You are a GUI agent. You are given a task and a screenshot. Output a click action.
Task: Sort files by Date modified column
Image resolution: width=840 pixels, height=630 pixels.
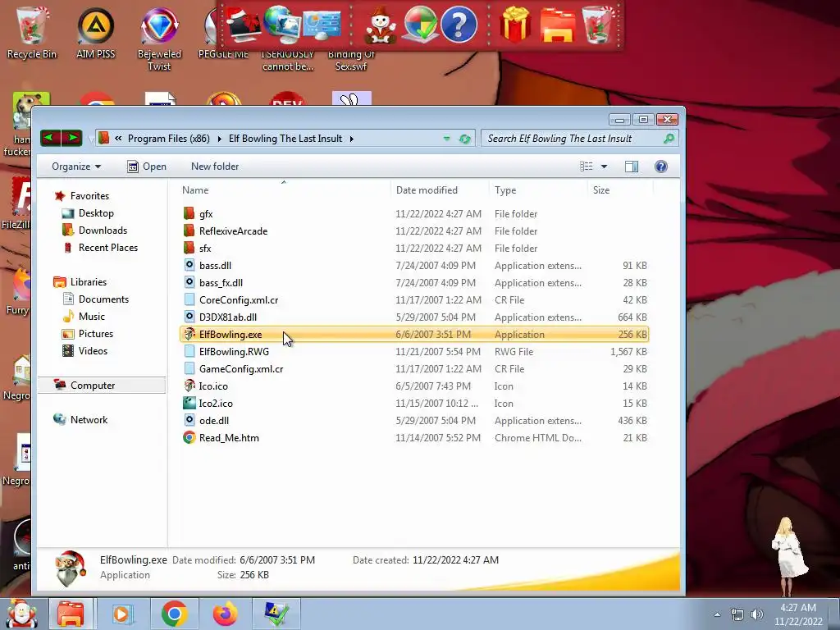click(440, 190)
